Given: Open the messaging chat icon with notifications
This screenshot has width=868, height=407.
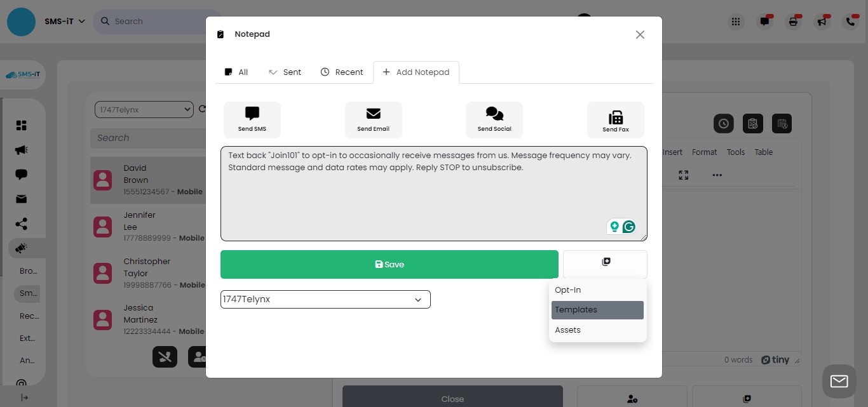Looking at the screenshot, I should point(764,21).
